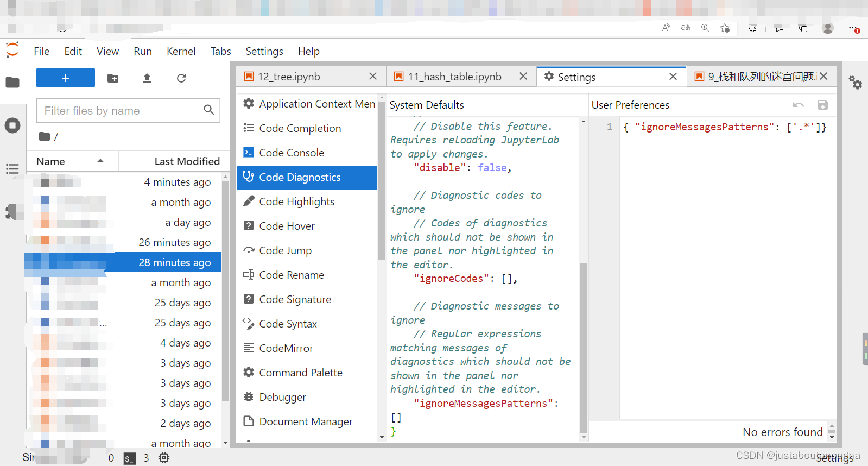Close the 12_tree.ipynb tab
Viewport: 868px width, 466px height.
click(x=373, y=77)
